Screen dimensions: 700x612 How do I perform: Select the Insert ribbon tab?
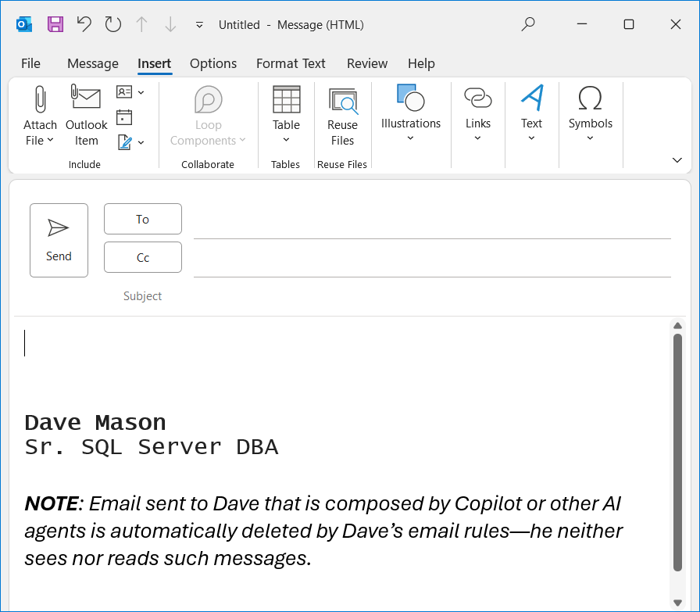click(154, 63)
